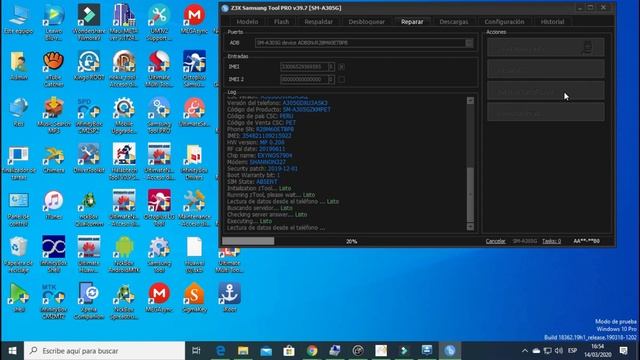The width and height of the screenshot is (640, 360).
Task: Open Kingo ROOT desktop shortcut
Action: tap(89, 65)
